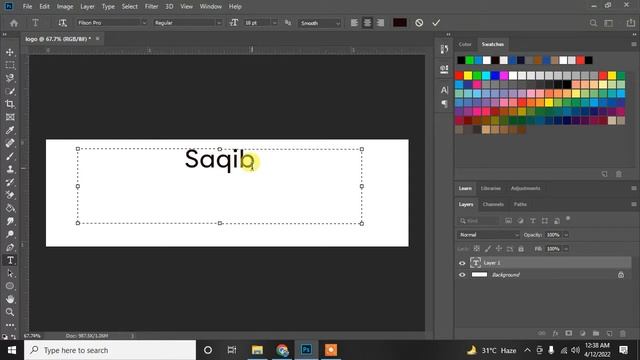640x360 pixels.
Task: Select the Pen tool
Action: point(10,247)
